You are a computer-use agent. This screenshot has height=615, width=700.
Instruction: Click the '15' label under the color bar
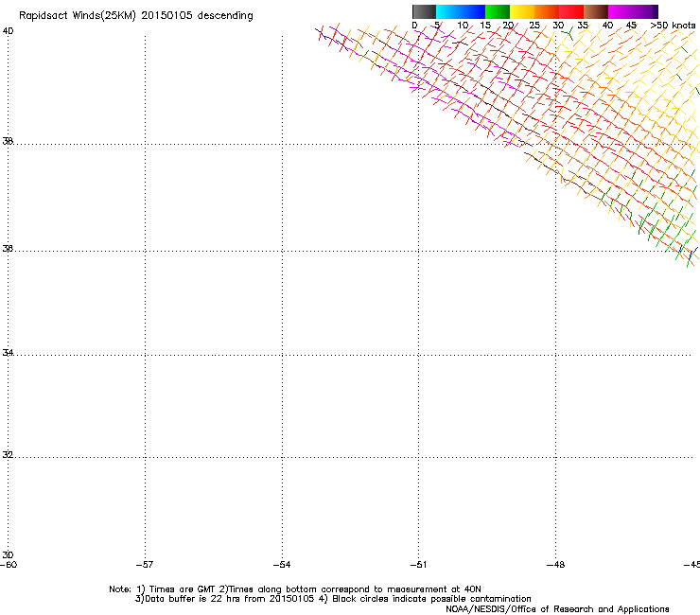pyautogui.click(x=485, y=26)
